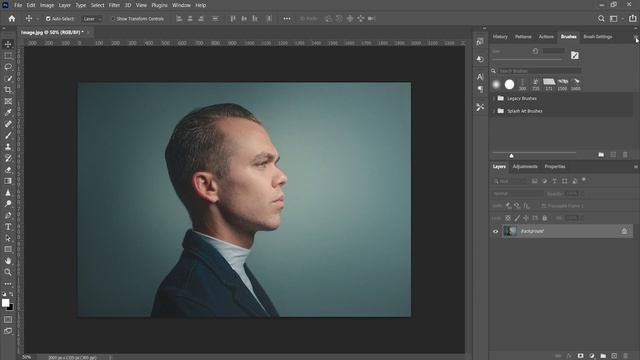Screen dimensions: 640x360
Task: Select the Rectangle shape tool
Action: click(x=8, y=249)
